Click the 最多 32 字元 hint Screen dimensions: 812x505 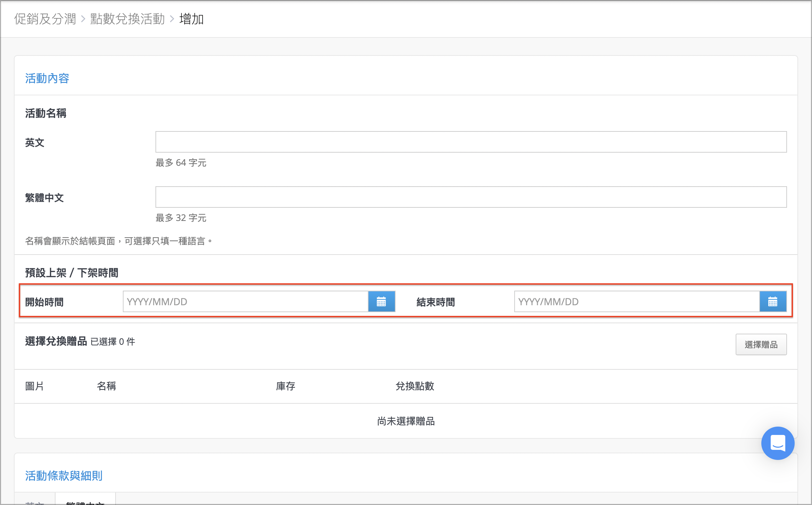coord(181,218)
